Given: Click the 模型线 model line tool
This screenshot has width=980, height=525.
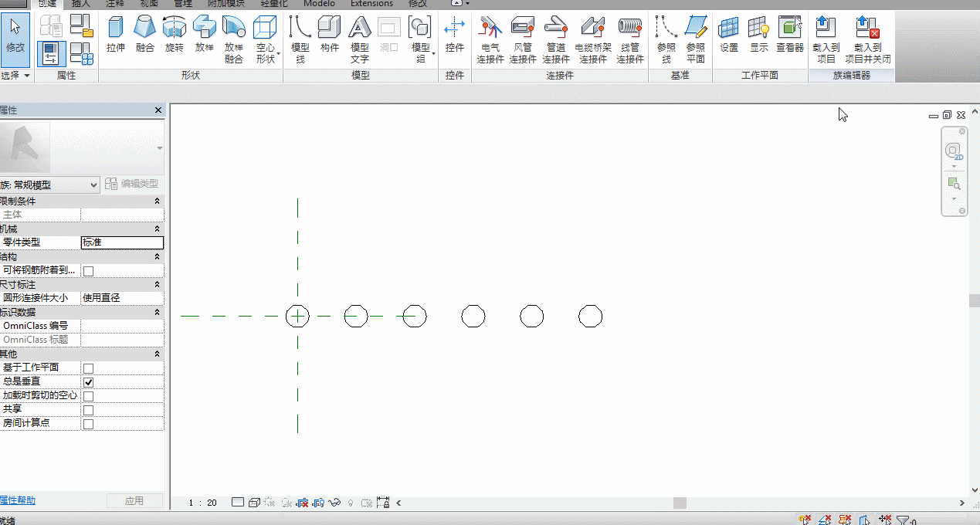Looking at the screenshot, I should point(300,39).
